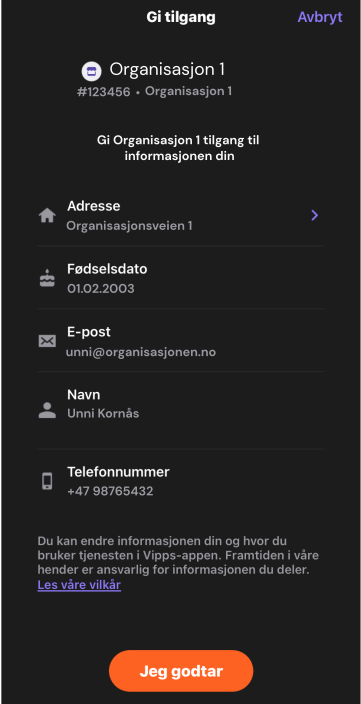Click the envelope icon beside E-post
The image size is (361, 704).
(47, 341)
